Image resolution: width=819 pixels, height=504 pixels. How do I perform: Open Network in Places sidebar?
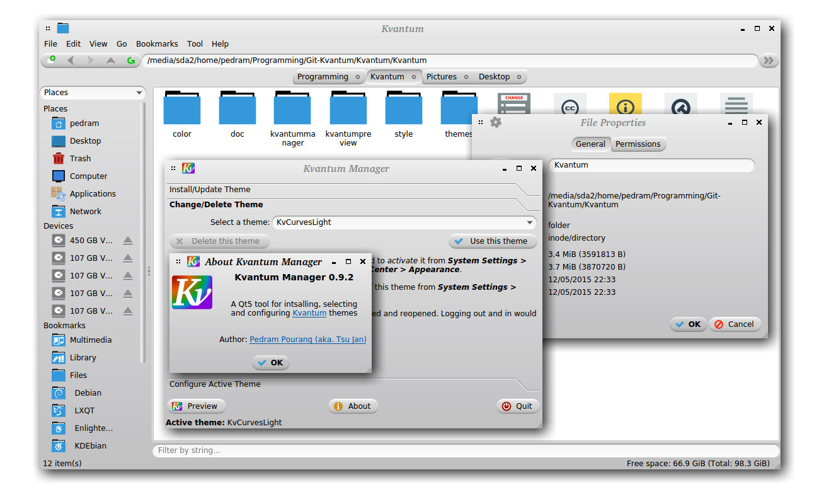(x=76, y=211)
